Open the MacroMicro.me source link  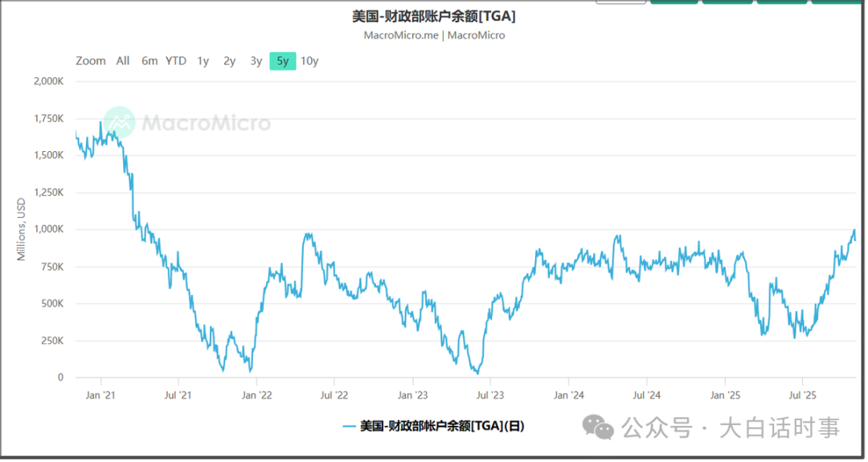pyautogui.click(x=401, y=35)
